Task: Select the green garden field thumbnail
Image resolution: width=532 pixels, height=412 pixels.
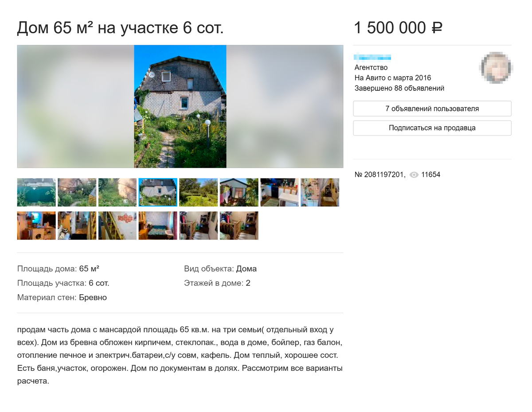Action: pyautogui.click(x=199, y=192)
